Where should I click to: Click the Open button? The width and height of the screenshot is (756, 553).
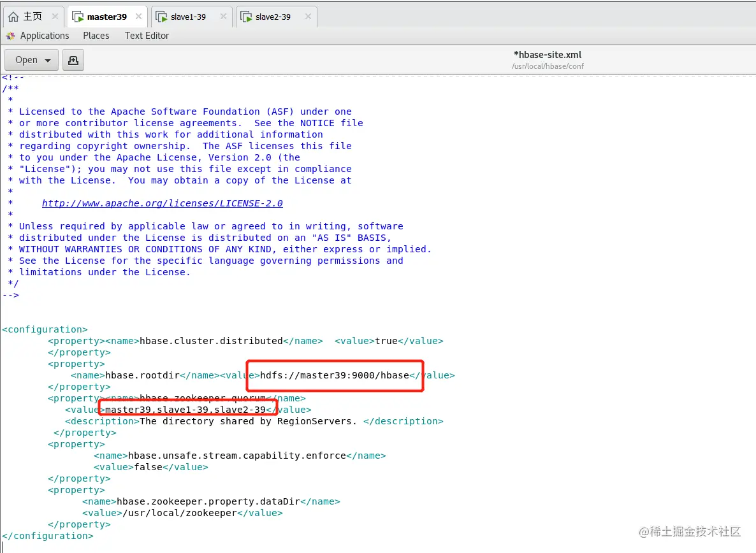pos(31,60)
